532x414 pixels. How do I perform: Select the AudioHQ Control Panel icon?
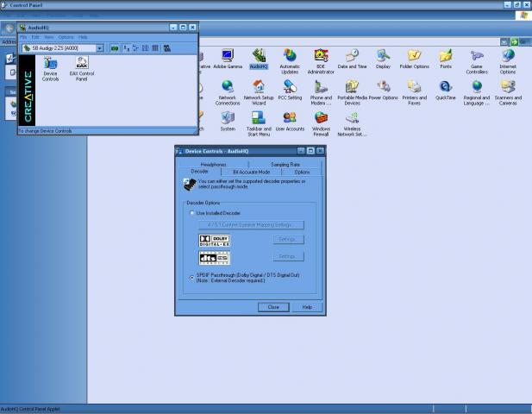pyautogui.click(x=259, y=60)
